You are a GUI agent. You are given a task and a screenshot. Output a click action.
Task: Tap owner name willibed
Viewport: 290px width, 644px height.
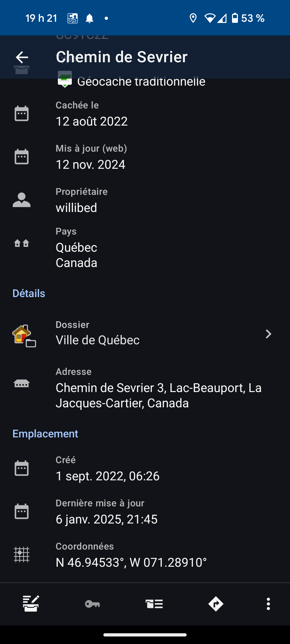(76, 208)
